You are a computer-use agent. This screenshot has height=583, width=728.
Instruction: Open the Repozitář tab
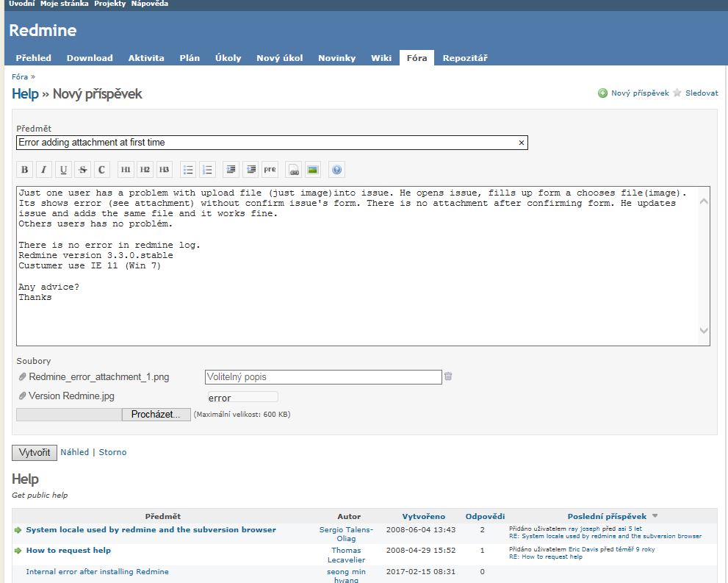pos(465,58)
